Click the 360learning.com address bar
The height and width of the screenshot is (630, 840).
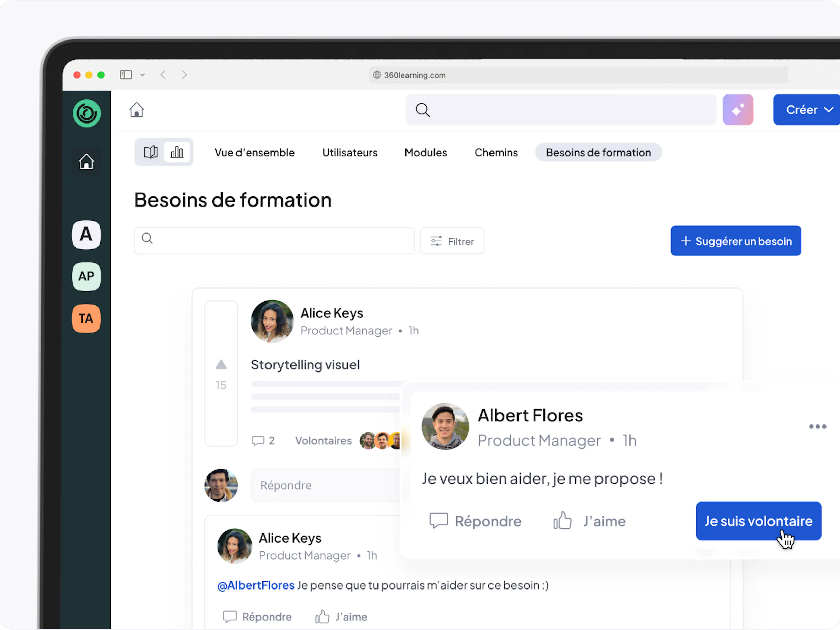click(578, 75)
